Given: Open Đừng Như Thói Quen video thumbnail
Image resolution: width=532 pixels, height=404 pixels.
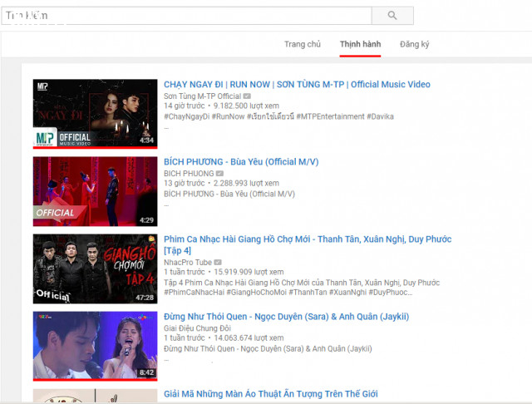Looking at the screenshot, I should tap(95, 347).
